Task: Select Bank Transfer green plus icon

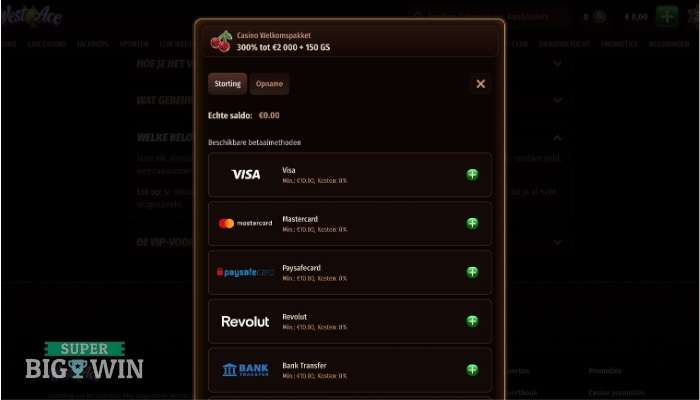Action: pos(472,370)
